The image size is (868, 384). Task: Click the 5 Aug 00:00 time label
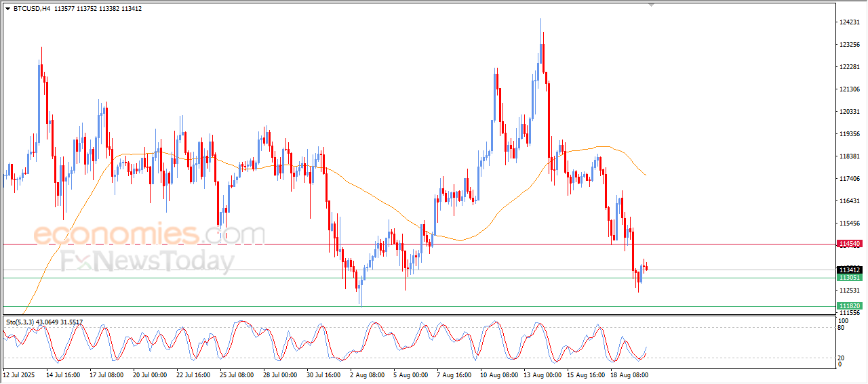[410, 374]
